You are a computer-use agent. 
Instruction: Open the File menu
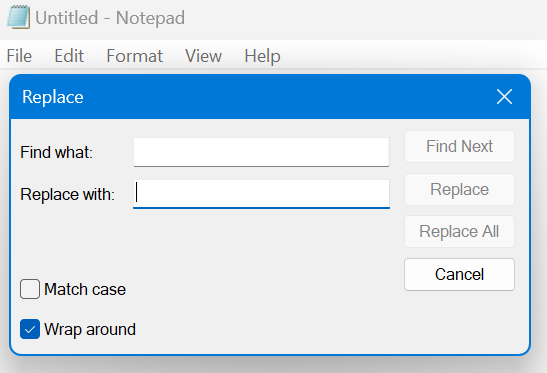(19, 56)
